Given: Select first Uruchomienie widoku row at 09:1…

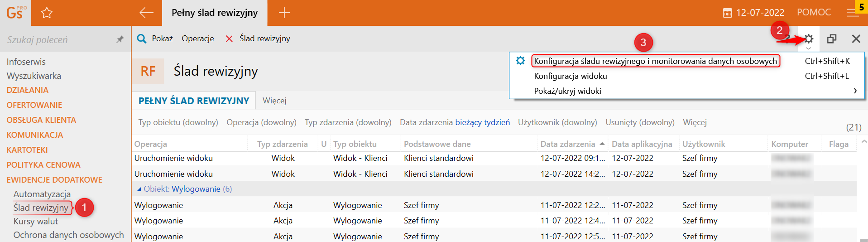Looking at the screenshot, I should click(494, 158).
